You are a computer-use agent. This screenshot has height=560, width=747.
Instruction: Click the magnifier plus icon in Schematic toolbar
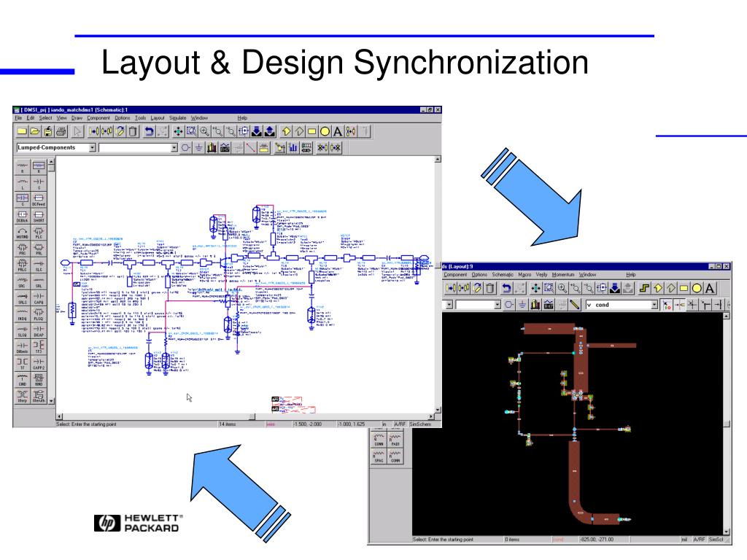204,131
